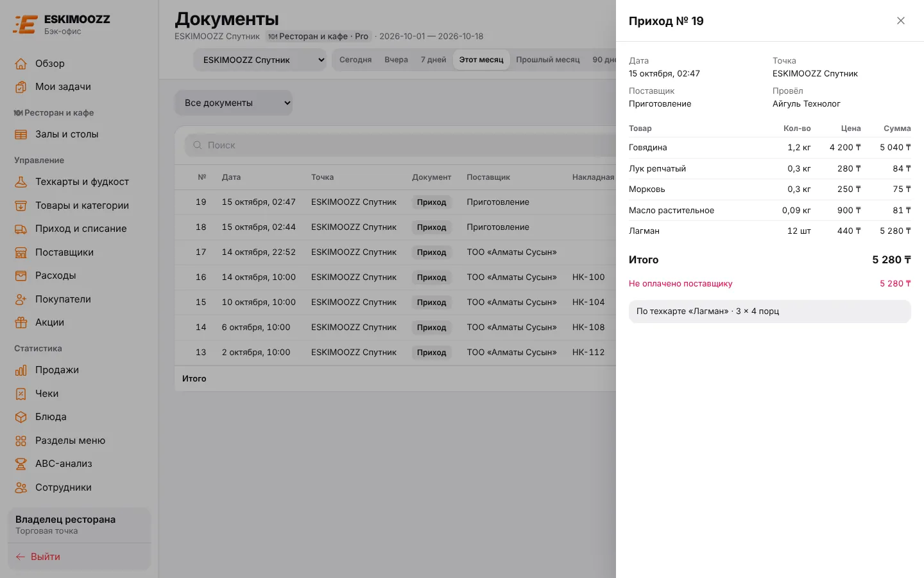Click the Акции gift icon
924x578 pixels.
21,322
